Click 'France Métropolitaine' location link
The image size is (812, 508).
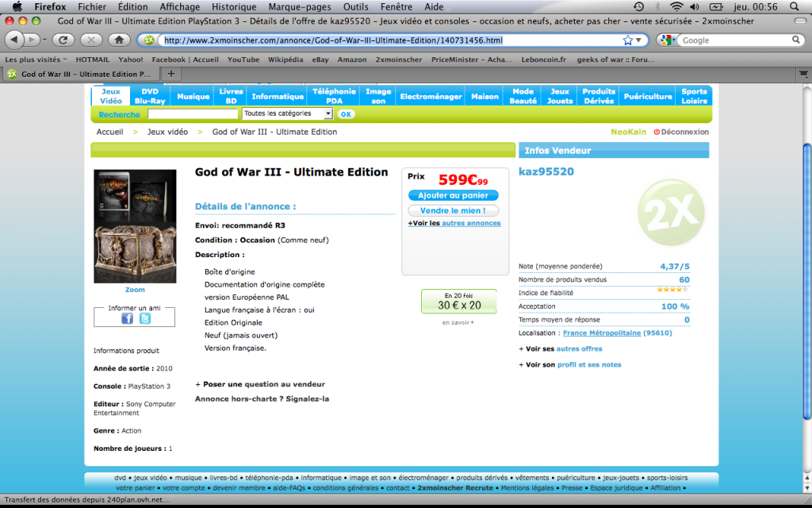coord(602,333)
